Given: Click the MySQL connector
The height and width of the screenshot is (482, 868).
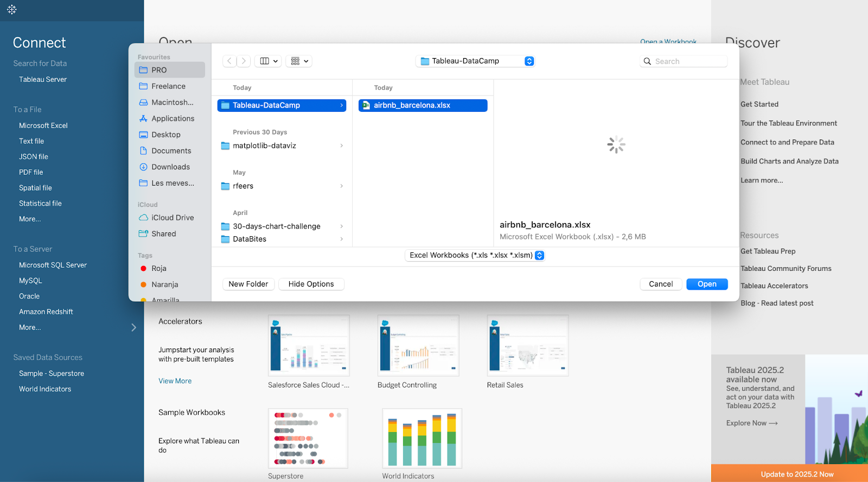Looking at the screenshot, I should click(30, 281).
